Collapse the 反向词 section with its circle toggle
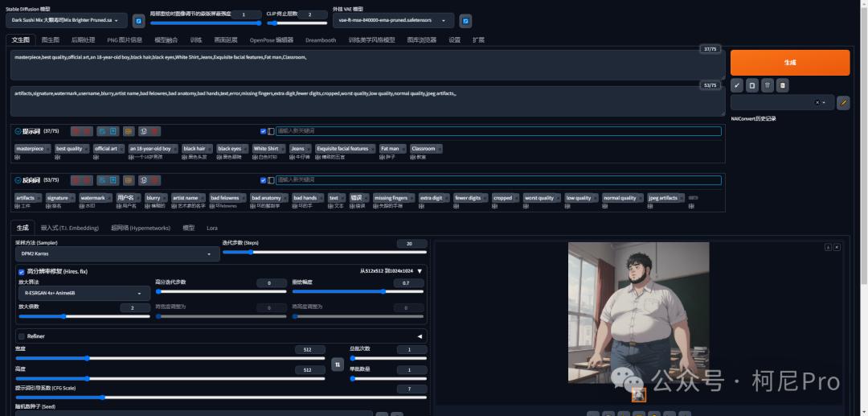The height and width of the screenshot is (416, 868). pyautogui.click(x=18, y=180)
